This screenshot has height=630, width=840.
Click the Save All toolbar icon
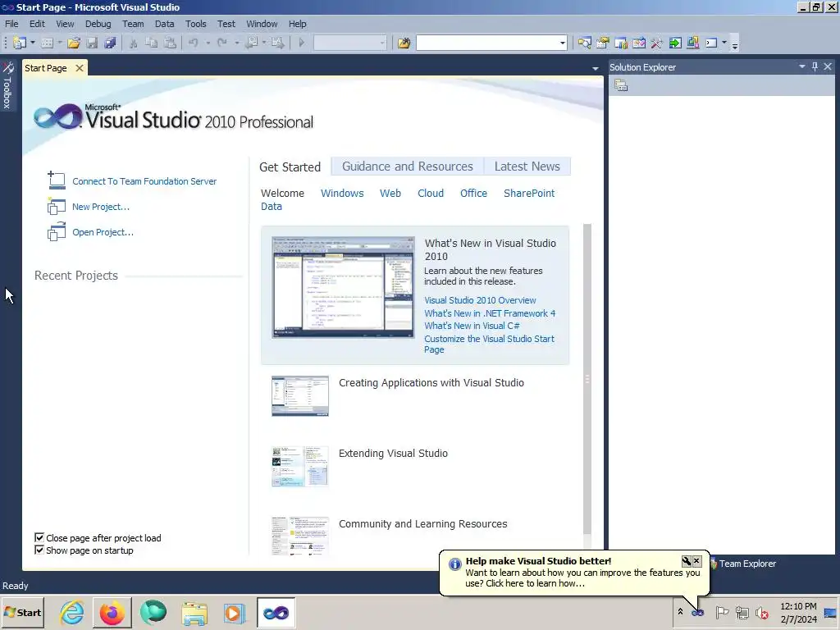tap(111, 43)
